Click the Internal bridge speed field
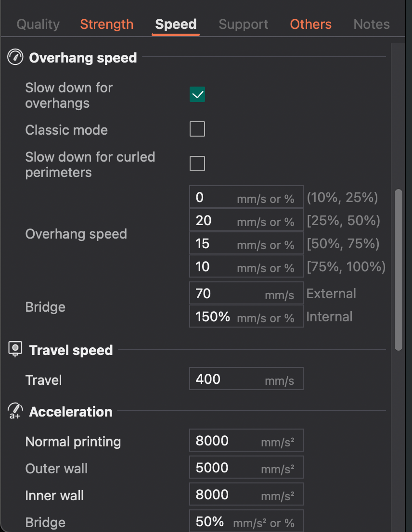The height and width of the screenshot is (532, 412). (x=246, y=316)
